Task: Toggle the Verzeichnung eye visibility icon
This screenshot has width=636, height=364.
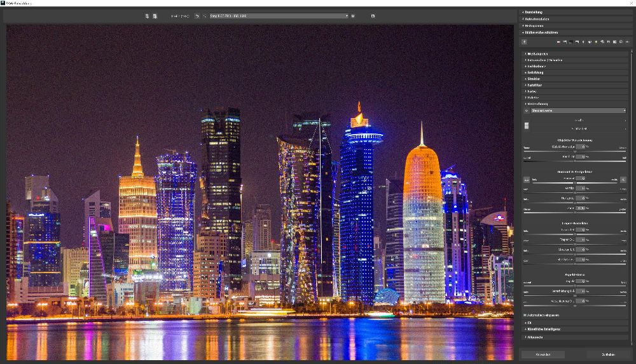Action: pos(526,111)
